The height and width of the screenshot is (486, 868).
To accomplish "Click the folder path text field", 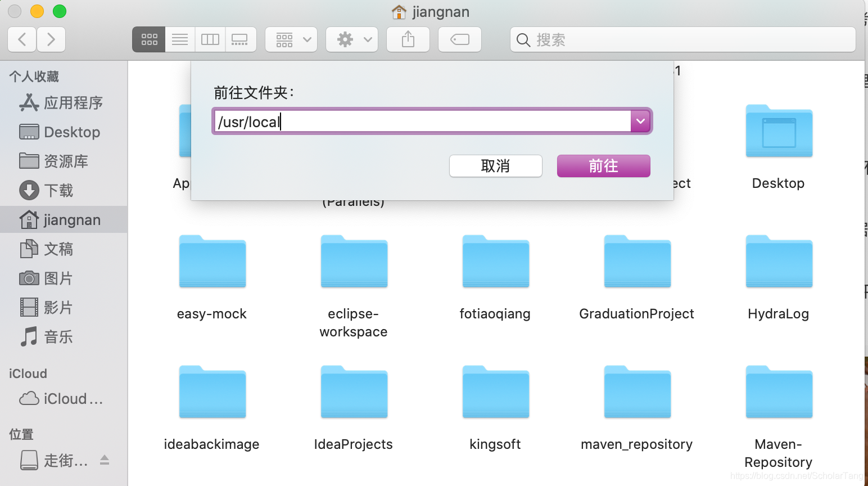I will click(422, 121).
